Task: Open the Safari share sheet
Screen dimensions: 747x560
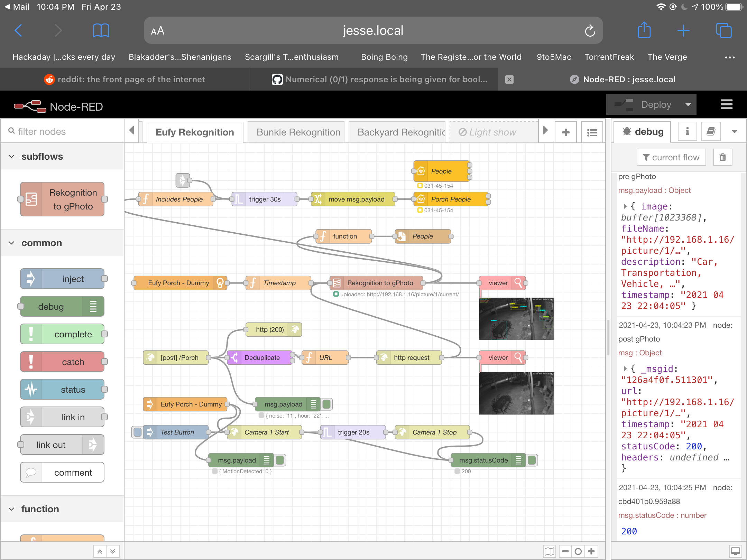Action: (644, 30)
